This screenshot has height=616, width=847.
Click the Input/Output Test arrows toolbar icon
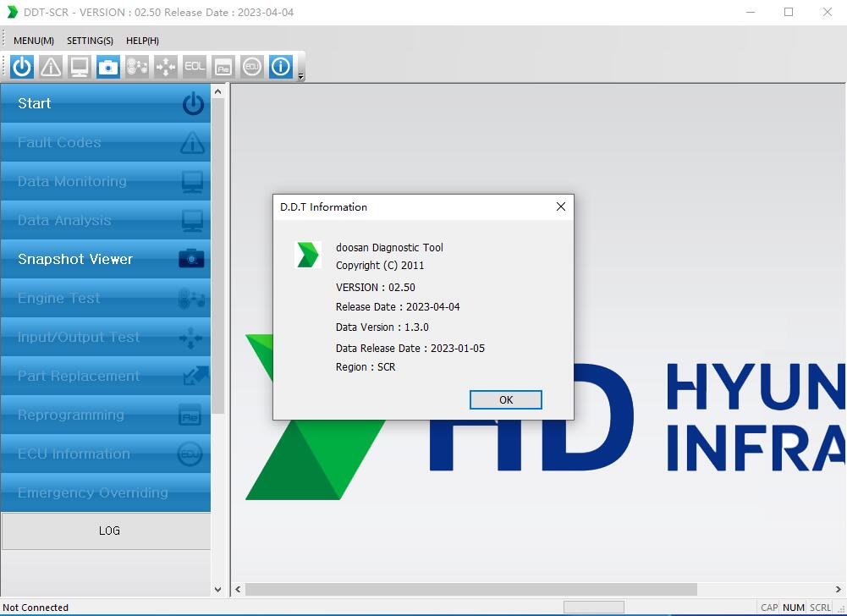point(165,67)
